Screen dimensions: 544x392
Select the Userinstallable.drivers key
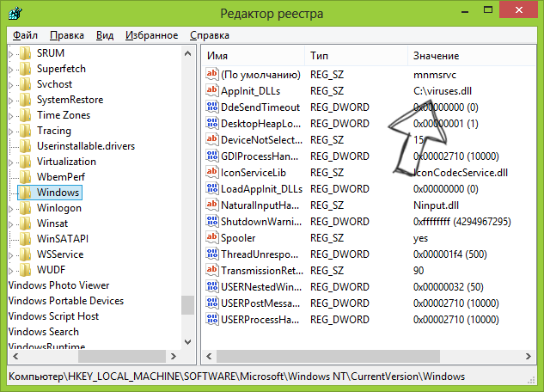coord(86,146)
